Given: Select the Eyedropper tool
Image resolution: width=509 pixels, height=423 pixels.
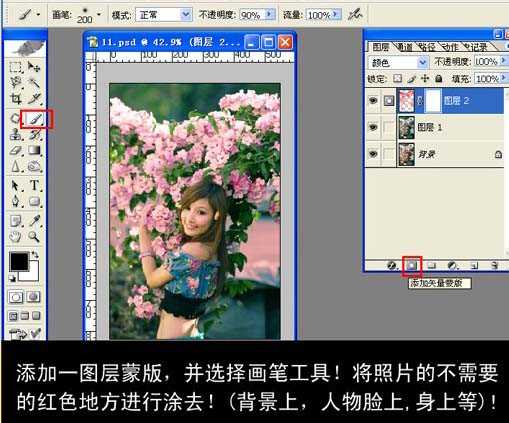Looking at the screenshot, I should [x=34, y=220].
